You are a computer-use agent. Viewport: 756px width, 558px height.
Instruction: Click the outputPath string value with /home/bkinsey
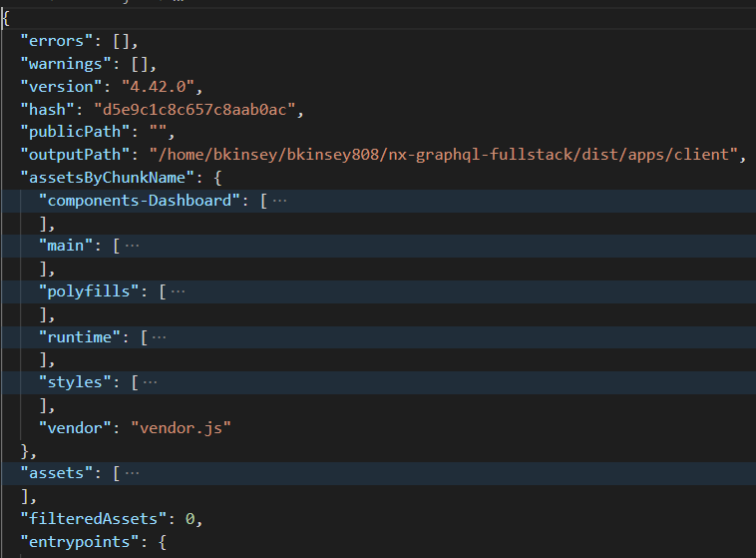click(442, 155)
